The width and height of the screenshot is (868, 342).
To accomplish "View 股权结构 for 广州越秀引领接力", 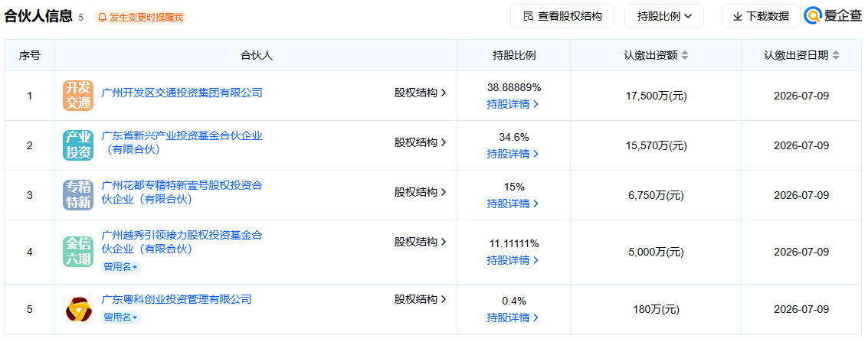I will tap(420, 242).
